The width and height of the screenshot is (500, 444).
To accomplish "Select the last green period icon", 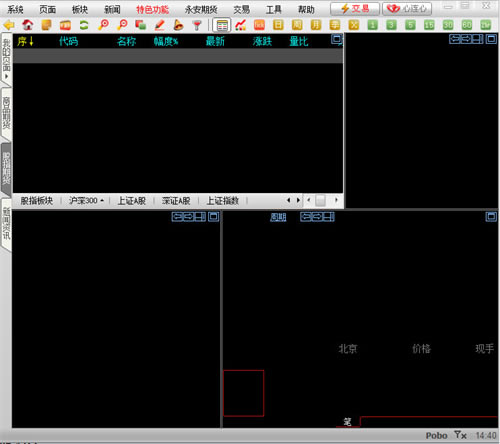I will pyautogui.click(x=486, y=25).
